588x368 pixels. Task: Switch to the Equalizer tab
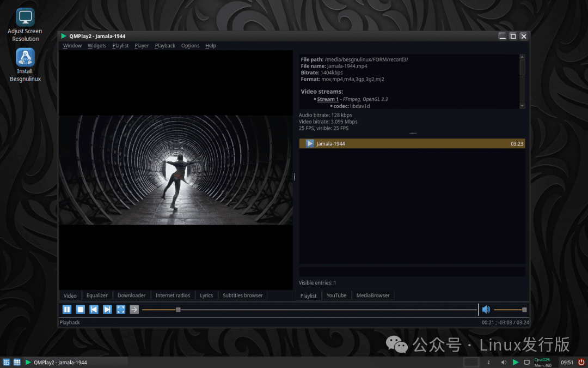(x=97, y=295)
